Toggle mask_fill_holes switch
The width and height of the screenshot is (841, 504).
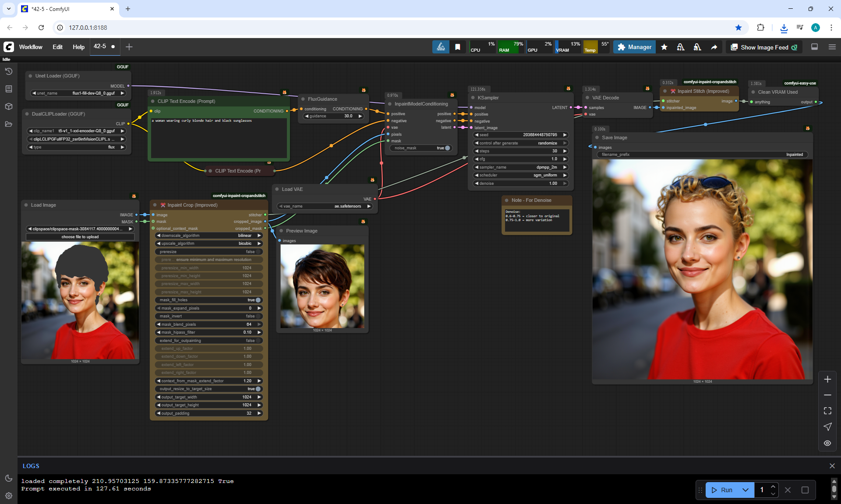pos(258,300)
